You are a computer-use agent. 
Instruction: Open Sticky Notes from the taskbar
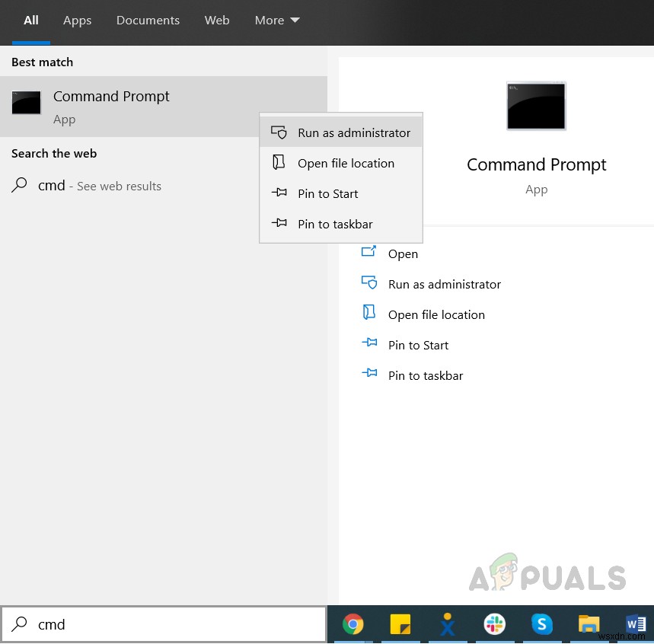tap(400, 624)
